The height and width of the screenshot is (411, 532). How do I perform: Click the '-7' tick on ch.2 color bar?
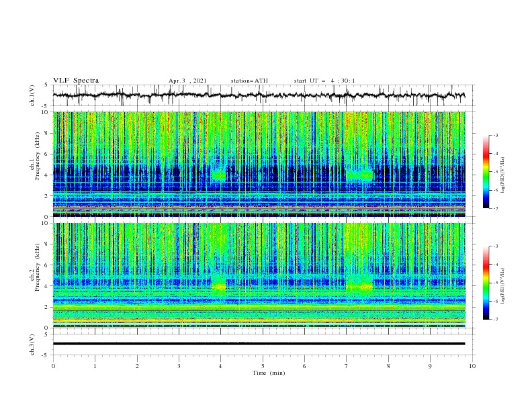pos(495,320)
